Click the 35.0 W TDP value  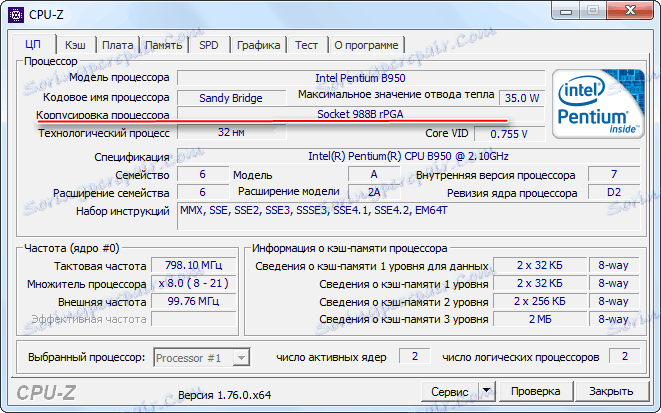point(522,98)
